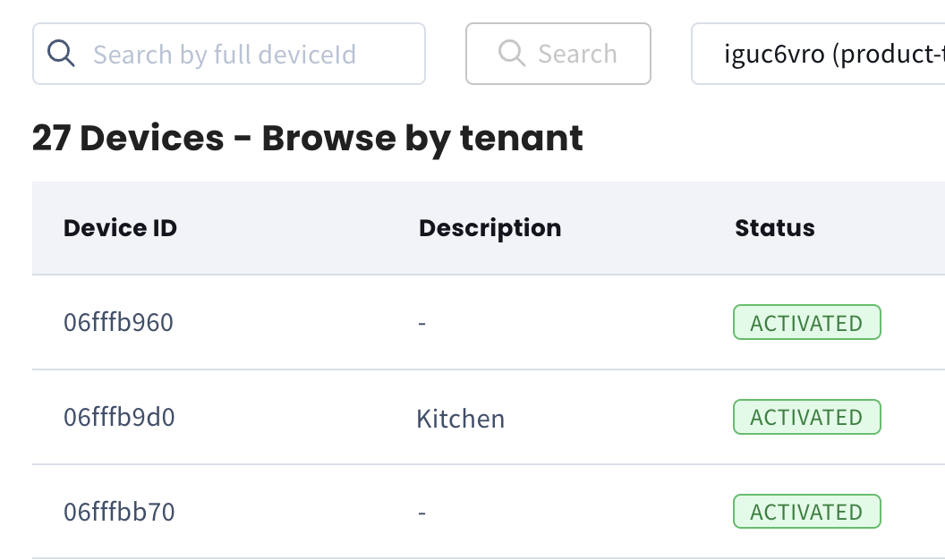Open device 06fffbb70

119,512
